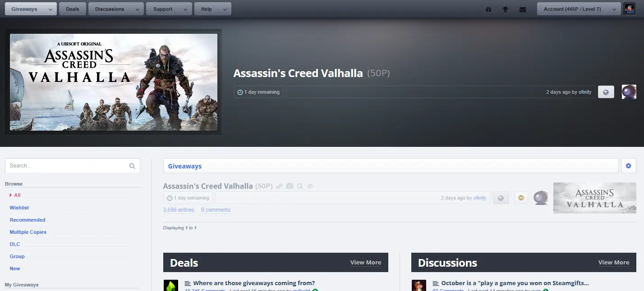This screenshot has height=291, width=644.
Task: Open the giveaways filter settings gear
Action: coord(628,166)
